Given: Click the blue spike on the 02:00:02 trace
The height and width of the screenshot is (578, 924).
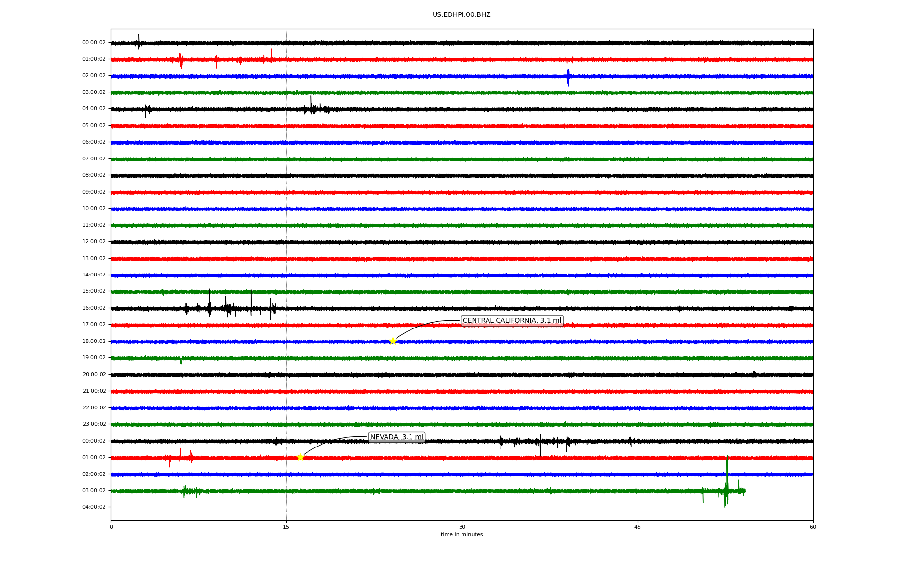Looking at the screenshot, I should [568, 77].
